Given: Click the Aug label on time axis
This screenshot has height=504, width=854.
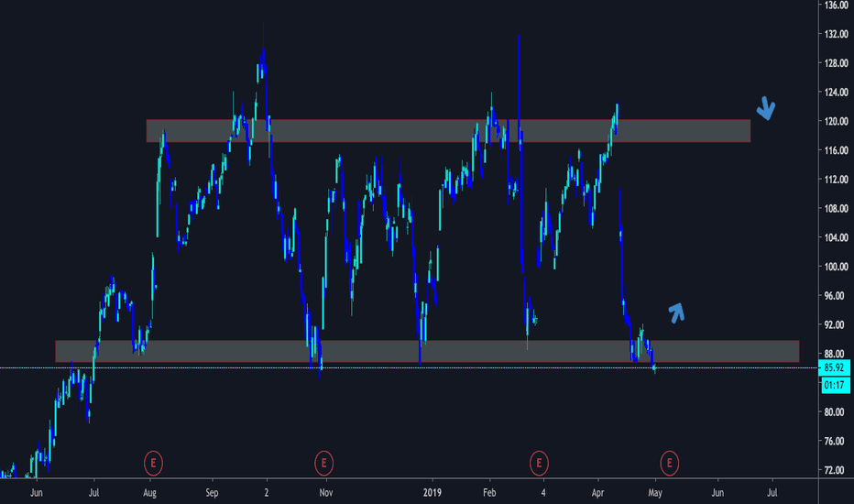Looking at the screenshot, I should click(149, 493).
